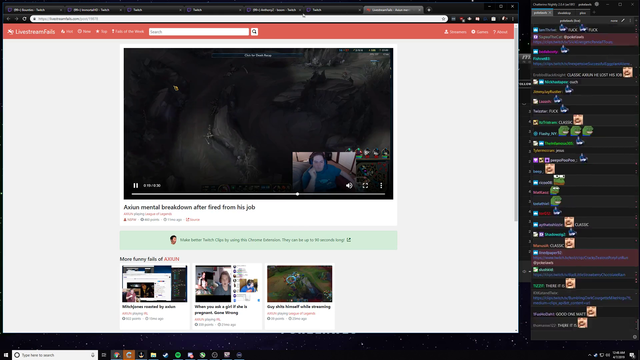This screenshot has height=360, width=640.
Task: Open the Chatterino split three-dot menu
Action: [630, 20]
